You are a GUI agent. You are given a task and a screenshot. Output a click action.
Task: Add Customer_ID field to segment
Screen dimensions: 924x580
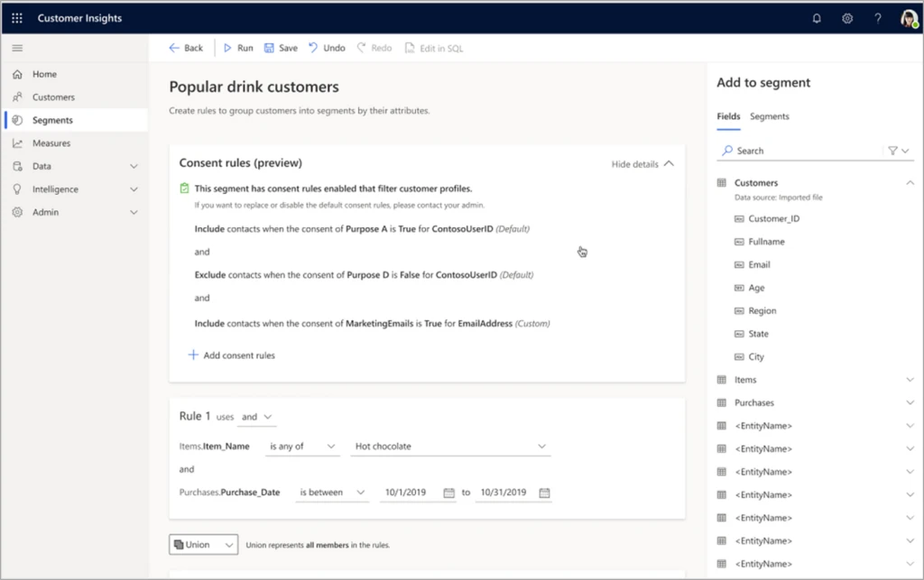point(767,218)
